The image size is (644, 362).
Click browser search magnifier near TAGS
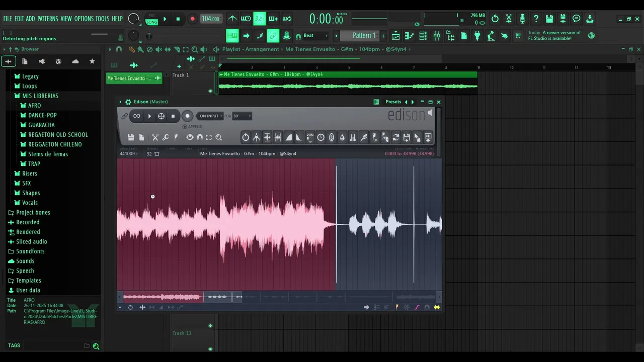[x=96, y=346]
